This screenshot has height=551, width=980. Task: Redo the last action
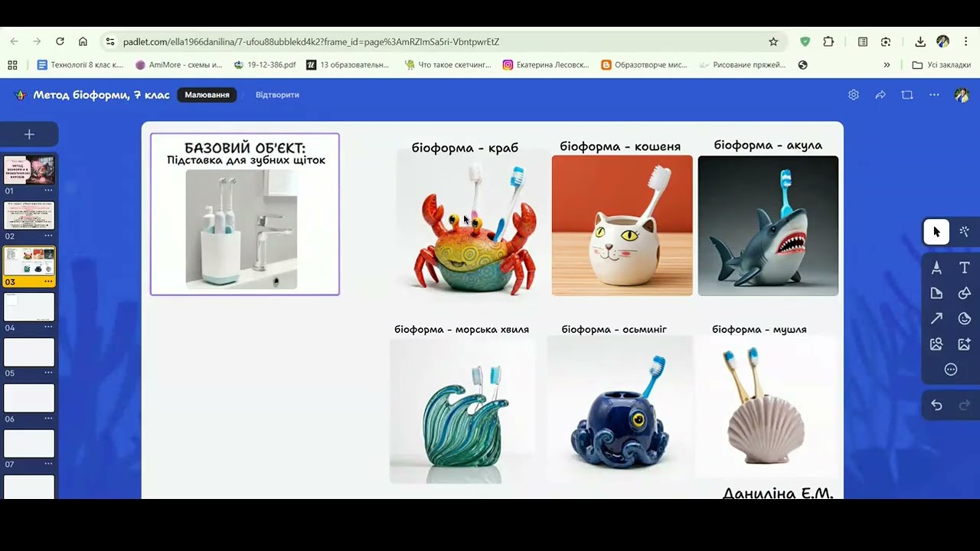click(x=965, y=406)
